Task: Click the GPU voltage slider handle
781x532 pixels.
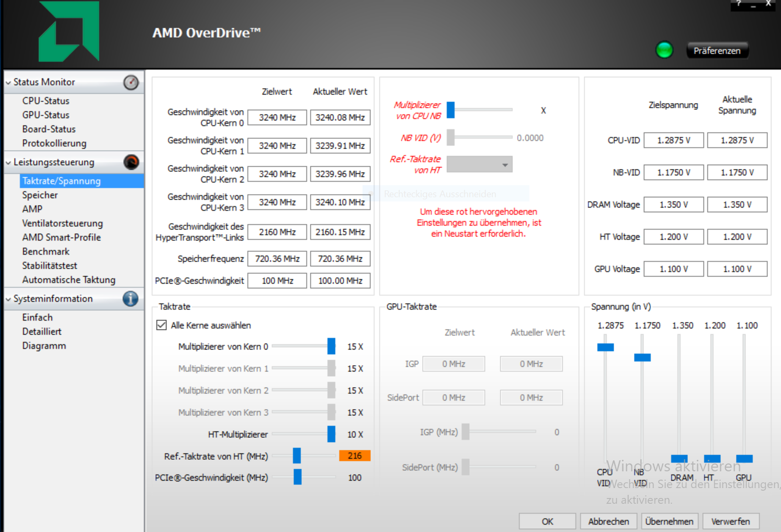Action: pyautogui.click(x=744, y=459)
